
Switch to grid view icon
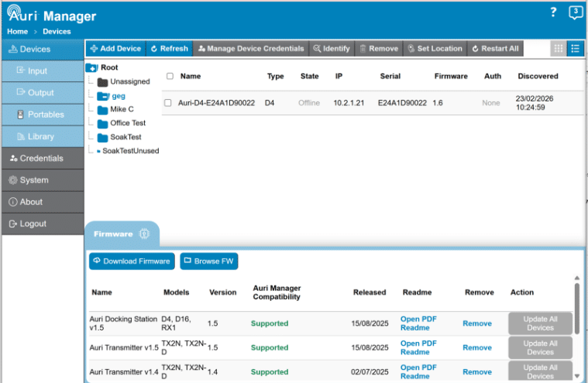[x=559, y=49]
